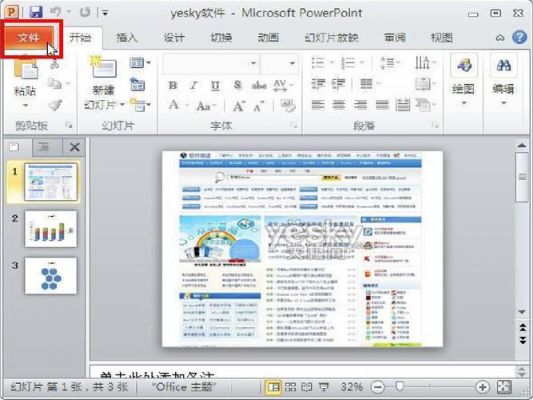Expand the Customize Quick Access Toolbar arrow
The width and height of the screenshot is (533, 400).
105,13
